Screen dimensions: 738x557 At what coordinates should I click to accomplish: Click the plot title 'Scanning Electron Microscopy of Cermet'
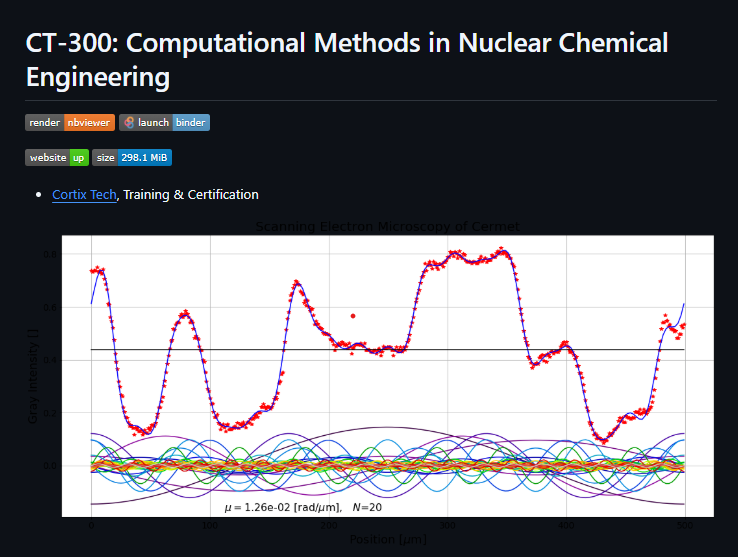point(387,227)
